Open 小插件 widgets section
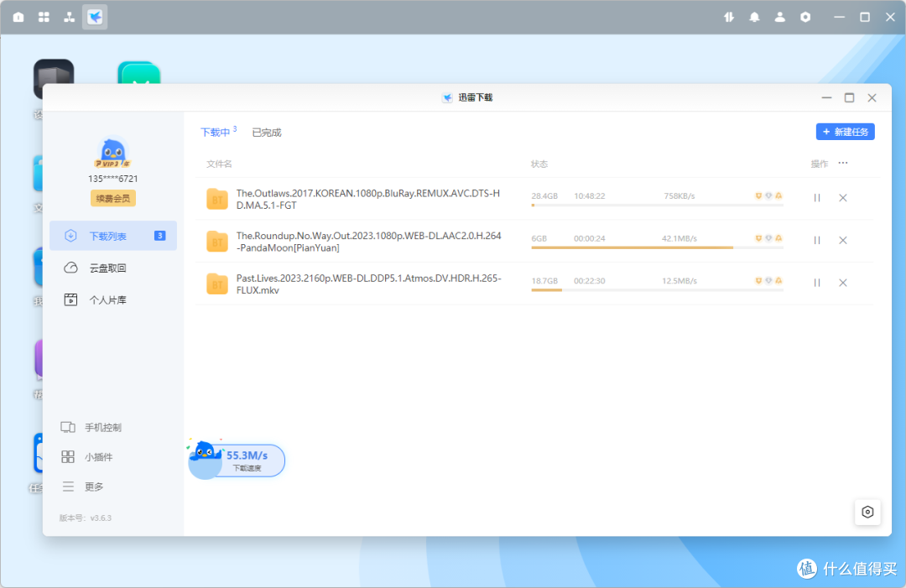 pos(98,457)
